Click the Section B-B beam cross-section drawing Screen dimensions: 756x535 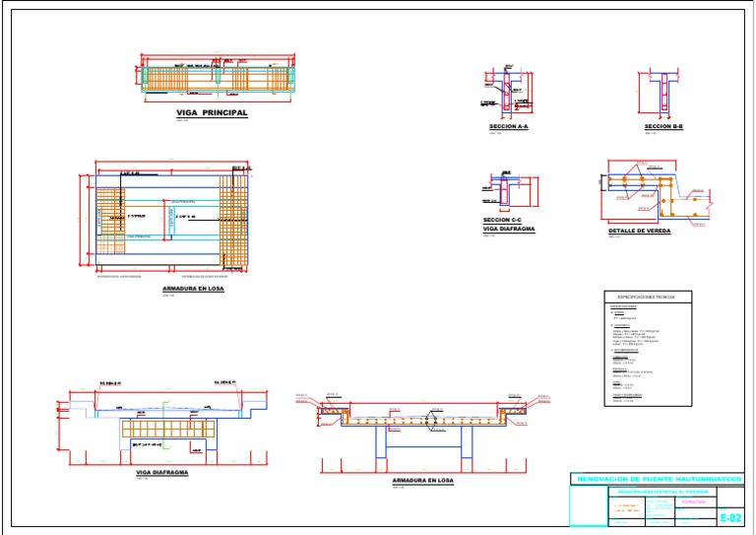click(x=661, y=95)
